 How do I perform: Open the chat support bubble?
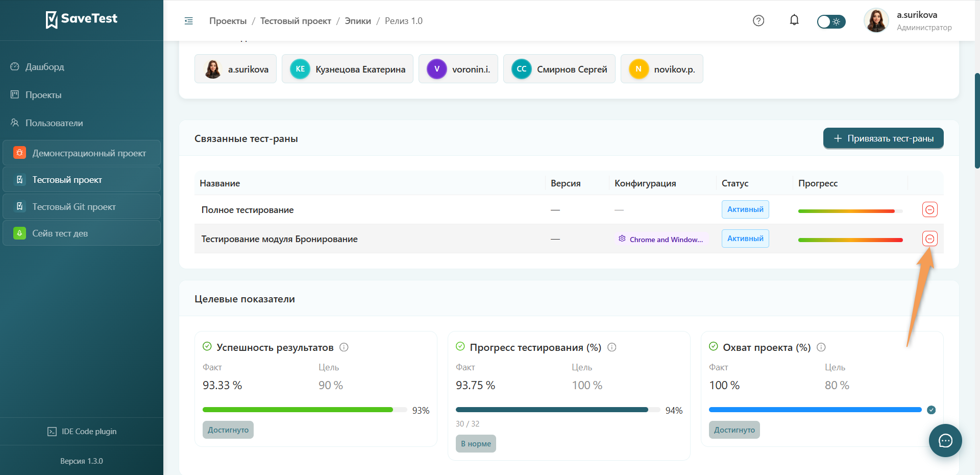click(945, 440)
